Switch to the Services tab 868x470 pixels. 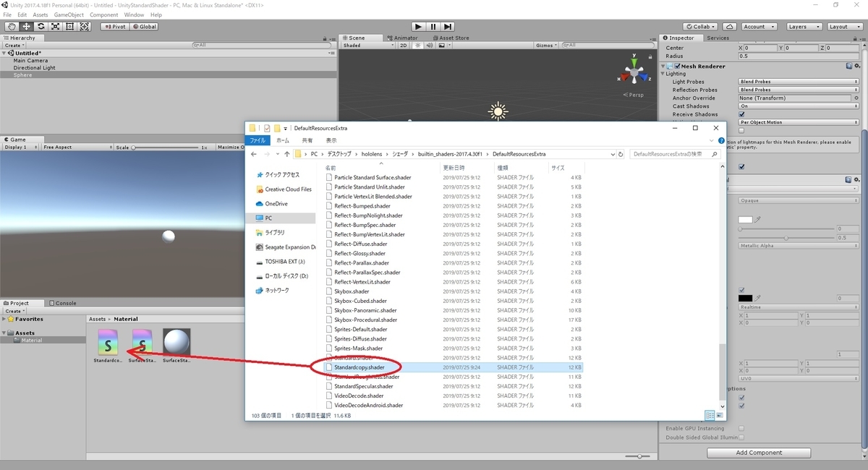pyautogui.click(x=718, y=38)
